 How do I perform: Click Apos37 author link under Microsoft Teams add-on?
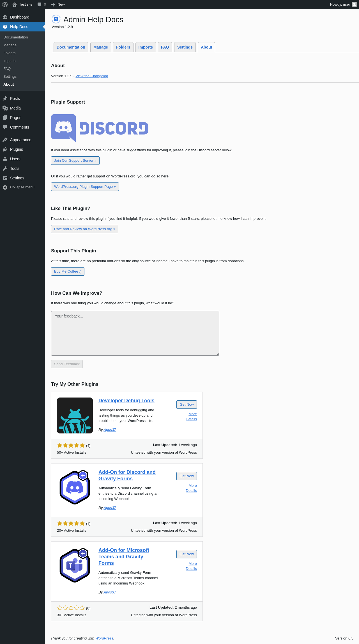point(110,592)
